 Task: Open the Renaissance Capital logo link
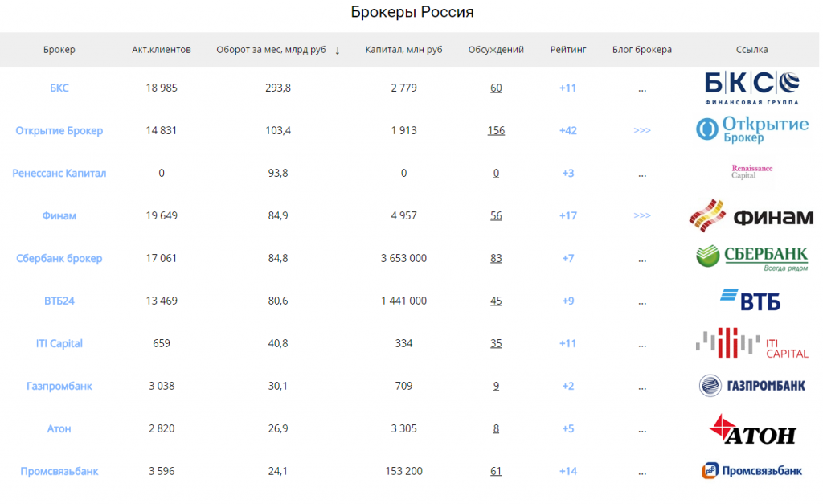pos(751,172)
